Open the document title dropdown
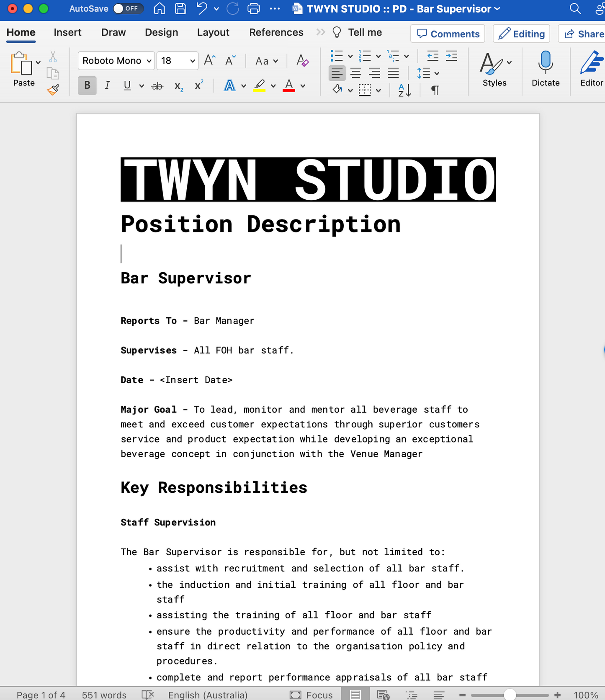 tap(497, 9)
